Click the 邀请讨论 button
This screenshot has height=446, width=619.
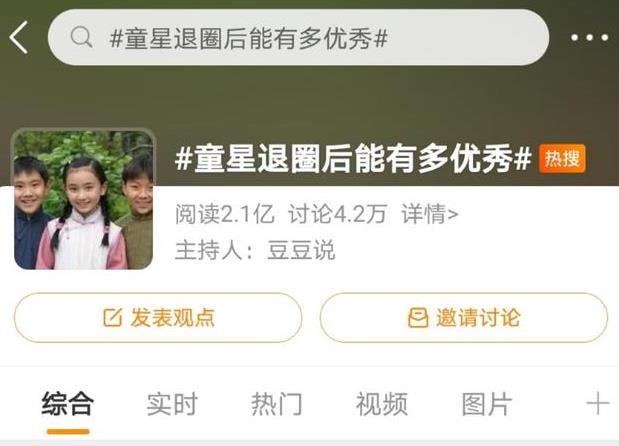click(464, 318)
